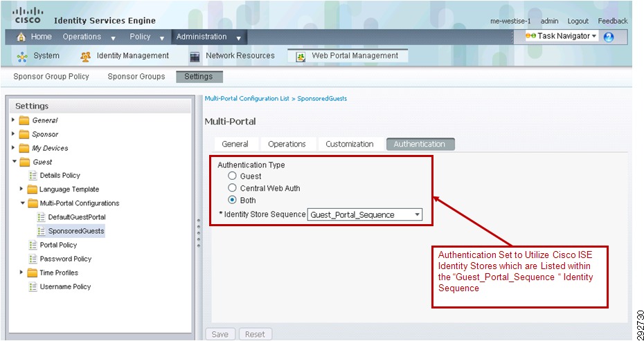This screenshot has width=644, height=341.
Task: Select the Guest authentication type radio
Action: tap(232, 176)
